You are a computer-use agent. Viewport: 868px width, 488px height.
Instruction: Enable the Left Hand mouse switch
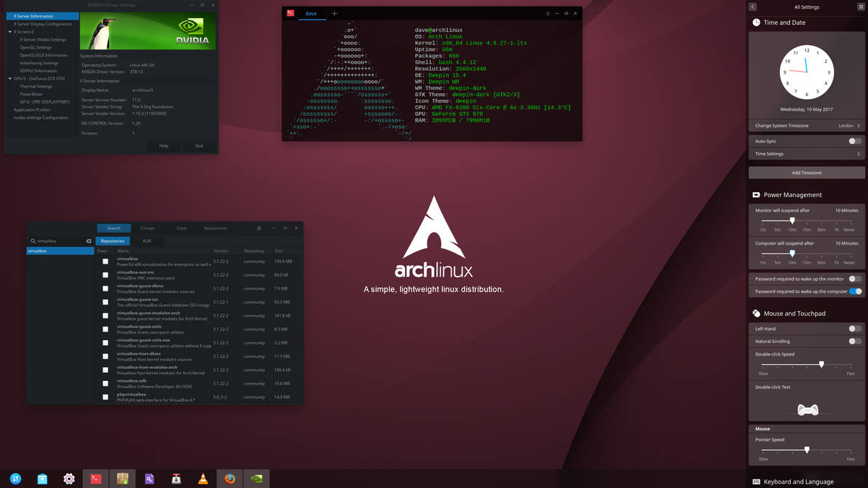point(855,328)
